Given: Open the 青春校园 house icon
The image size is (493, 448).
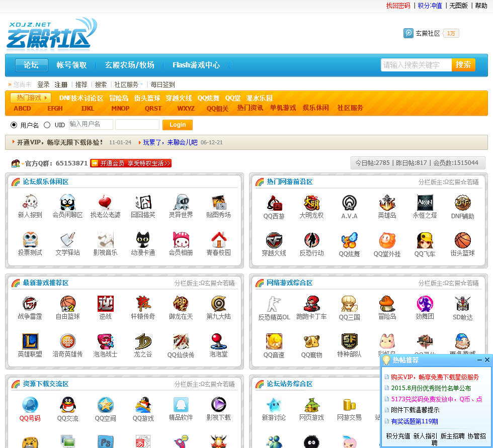Looking at the screenshot, I should (x=218, y=240).
